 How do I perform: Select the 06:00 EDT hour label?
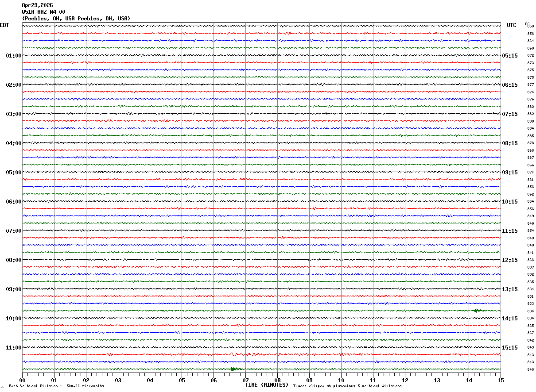click(13, 202)
